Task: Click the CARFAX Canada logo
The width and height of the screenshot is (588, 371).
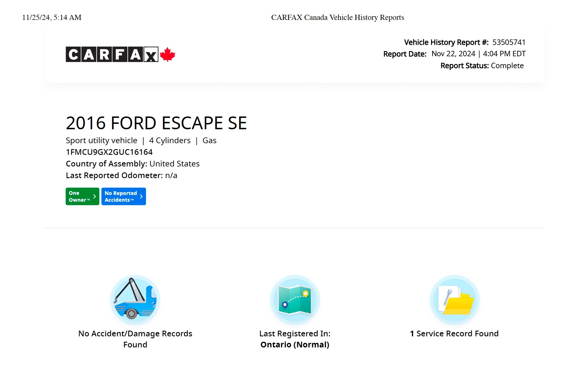Action: [120, 54]
